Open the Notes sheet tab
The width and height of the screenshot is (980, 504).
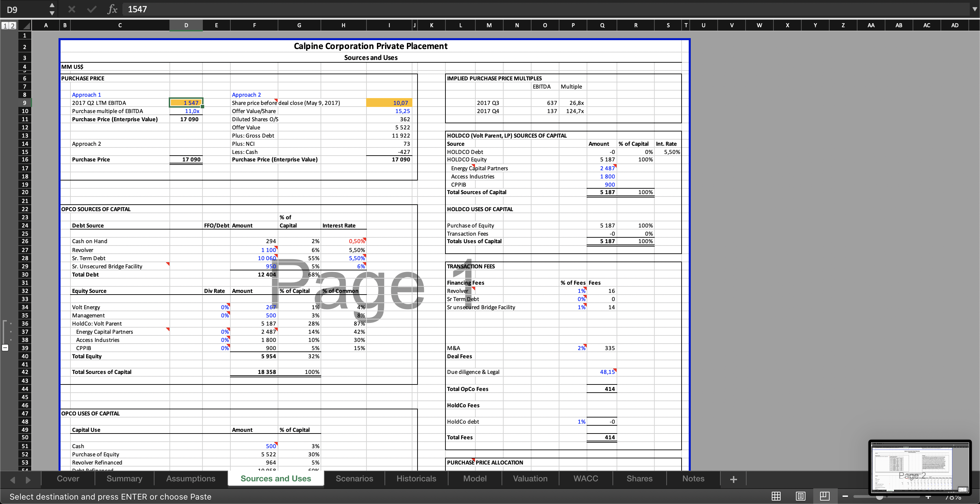pyautogui.click(x=693, y=478)
